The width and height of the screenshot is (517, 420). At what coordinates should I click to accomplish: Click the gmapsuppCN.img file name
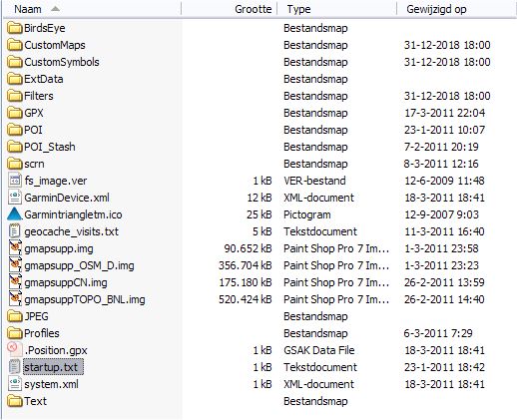click(66, 282)
